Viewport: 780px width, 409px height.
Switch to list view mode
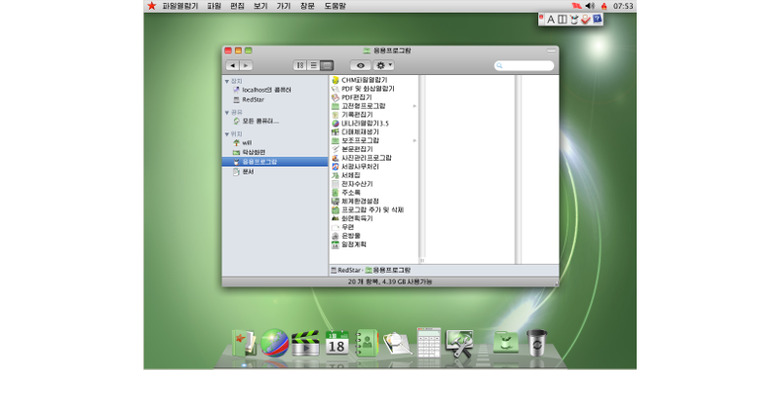tap(313, 65)
